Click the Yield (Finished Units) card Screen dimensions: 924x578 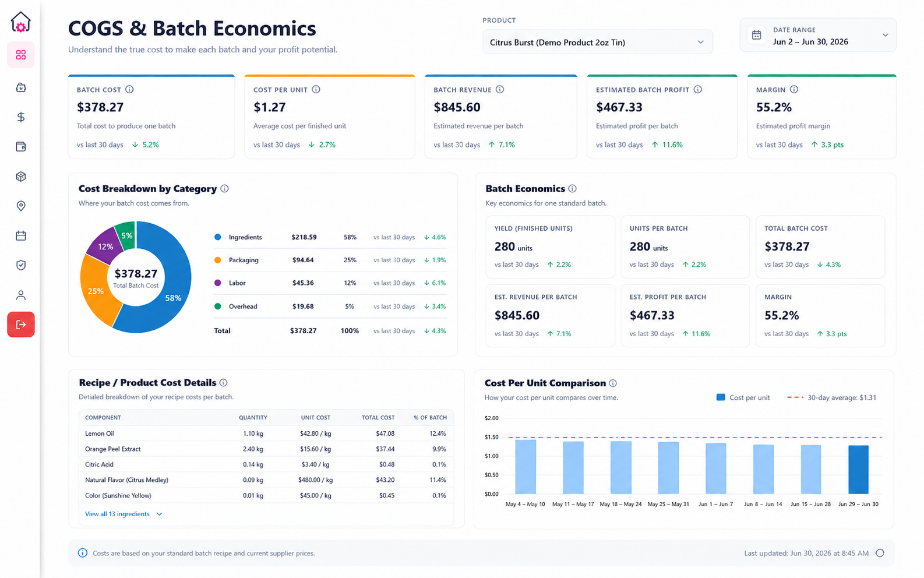click(550, 247)
